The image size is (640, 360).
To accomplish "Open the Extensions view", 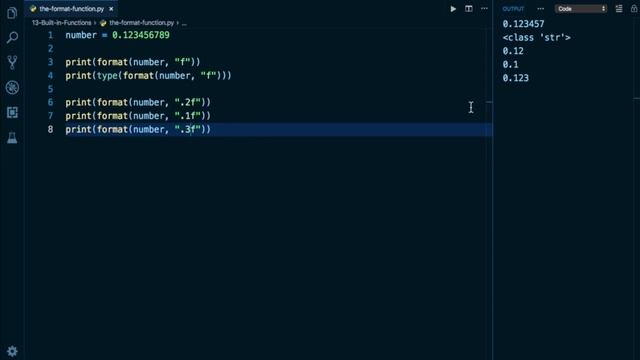I will [12, 112].
